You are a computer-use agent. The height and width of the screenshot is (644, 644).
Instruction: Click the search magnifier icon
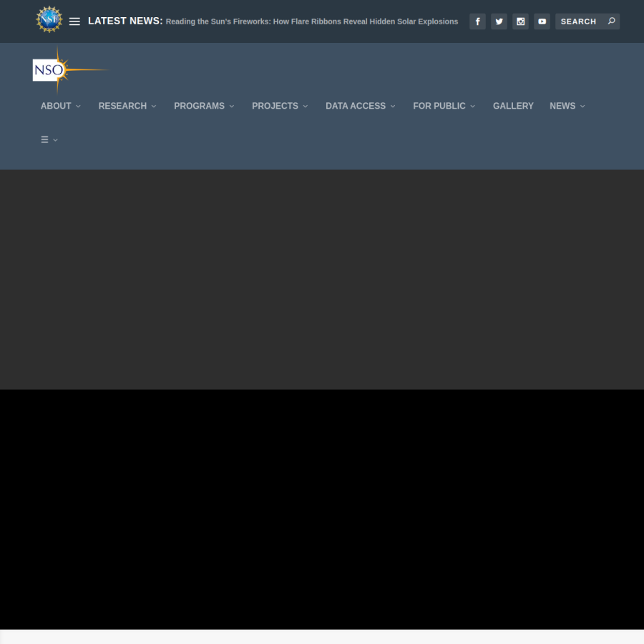pyautogui.click(x=611, y=21)
